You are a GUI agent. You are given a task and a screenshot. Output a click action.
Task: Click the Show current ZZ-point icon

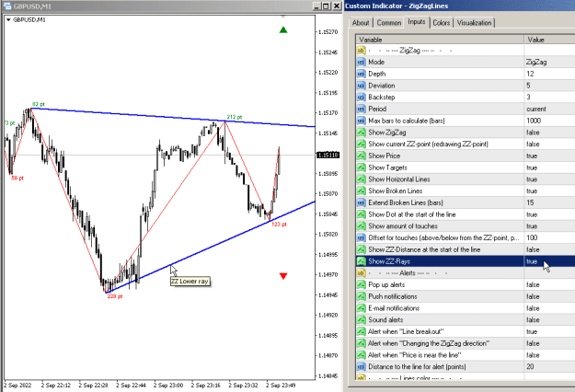[x=362, y=144]
